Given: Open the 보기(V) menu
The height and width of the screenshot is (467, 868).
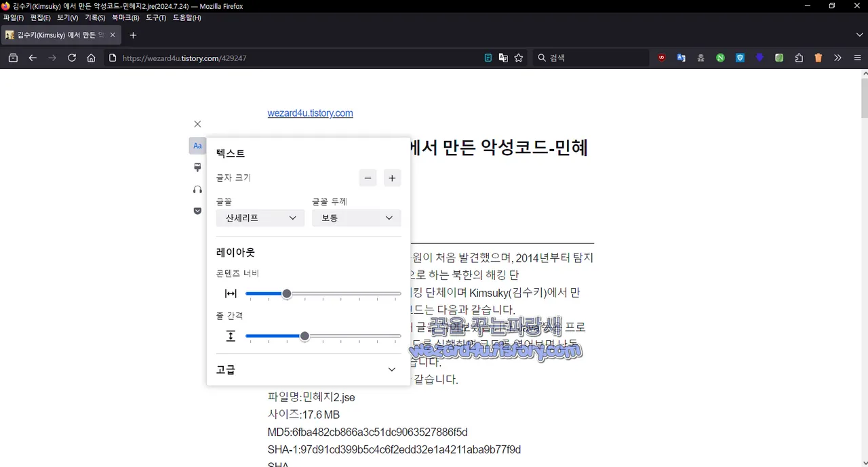Looking at the screenshot, I should pyautogui.click(x=68, y=18).
